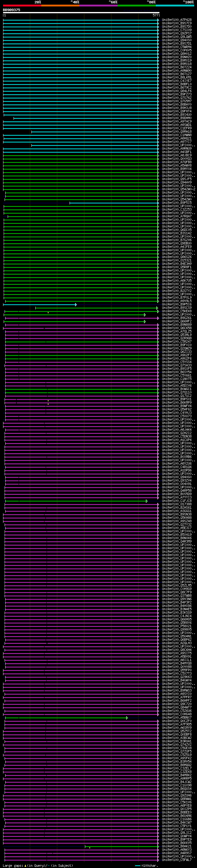Image resolution: width=197 pixels, height=868 pixels.
Task: Click the purple ~60% identity legend segment
Action: pos(98,6)
